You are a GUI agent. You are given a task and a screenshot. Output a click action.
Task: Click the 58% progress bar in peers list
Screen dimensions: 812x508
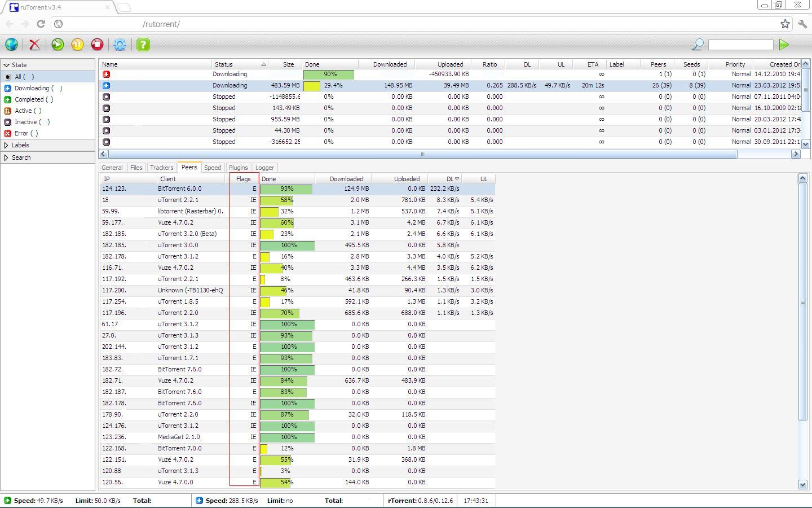[x=286, y=200]
